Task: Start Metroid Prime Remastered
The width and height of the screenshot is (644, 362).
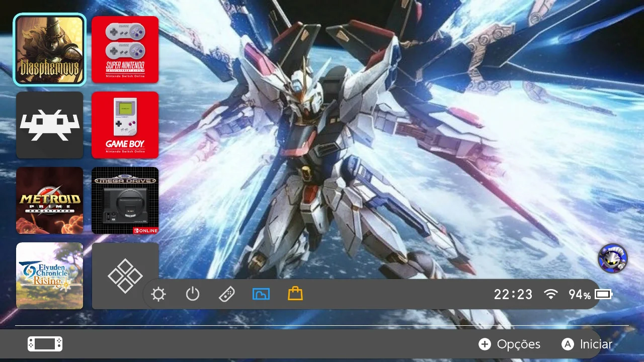Action: coord(50,201)
